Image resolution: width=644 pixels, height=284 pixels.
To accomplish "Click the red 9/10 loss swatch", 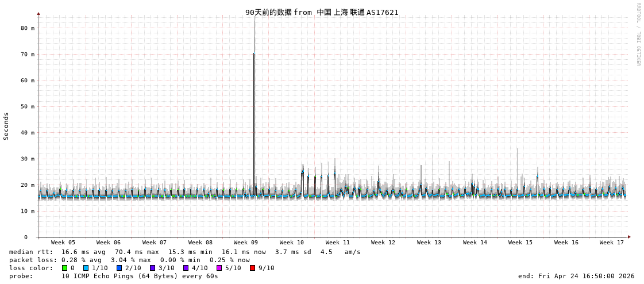I will [x=252, y=268].
